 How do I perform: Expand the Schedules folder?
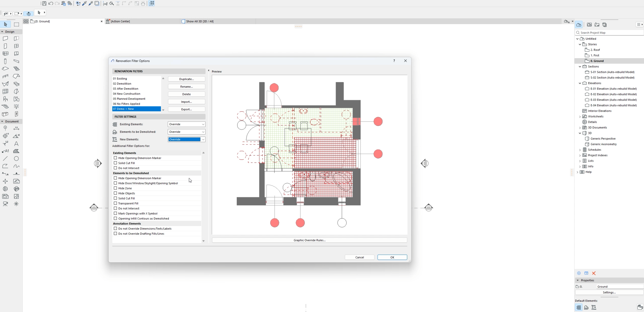click(x=580, y=150)
